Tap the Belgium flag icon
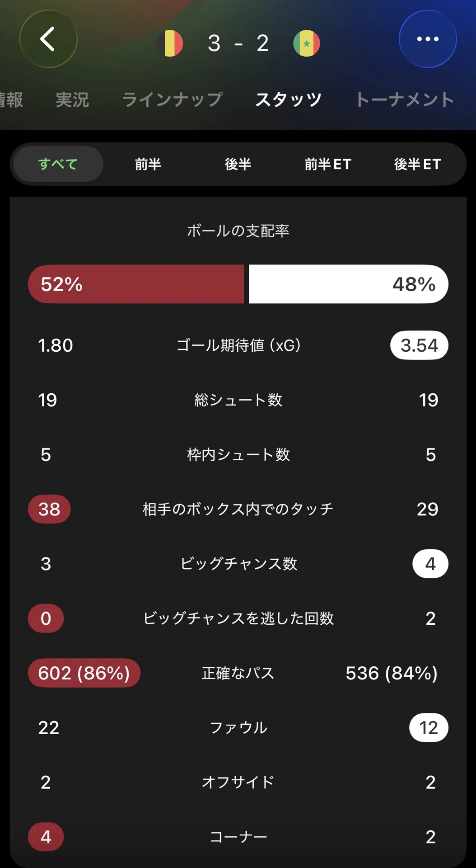Viewport: 476px width, 868px height. point(170,43)
